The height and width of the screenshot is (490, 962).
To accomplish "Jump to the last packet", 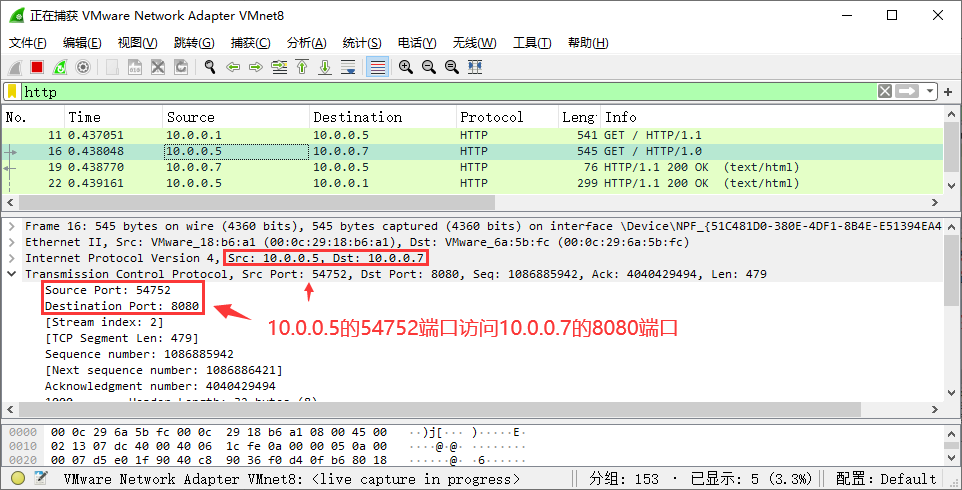I will point(325,67).
